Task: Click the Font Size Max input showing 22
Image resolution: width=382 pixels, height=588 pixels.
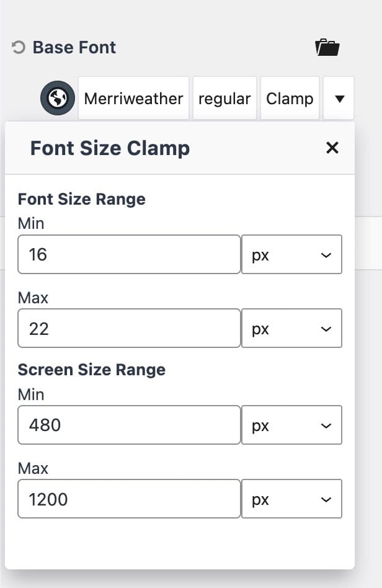Action: (129, 329)
